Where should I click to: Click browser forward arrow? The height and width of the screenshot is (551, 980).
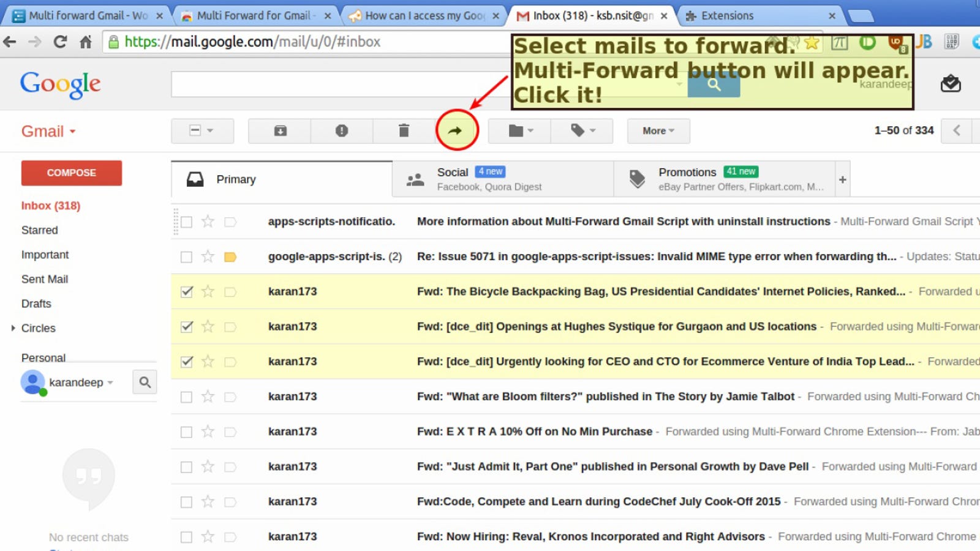point(35,42)
